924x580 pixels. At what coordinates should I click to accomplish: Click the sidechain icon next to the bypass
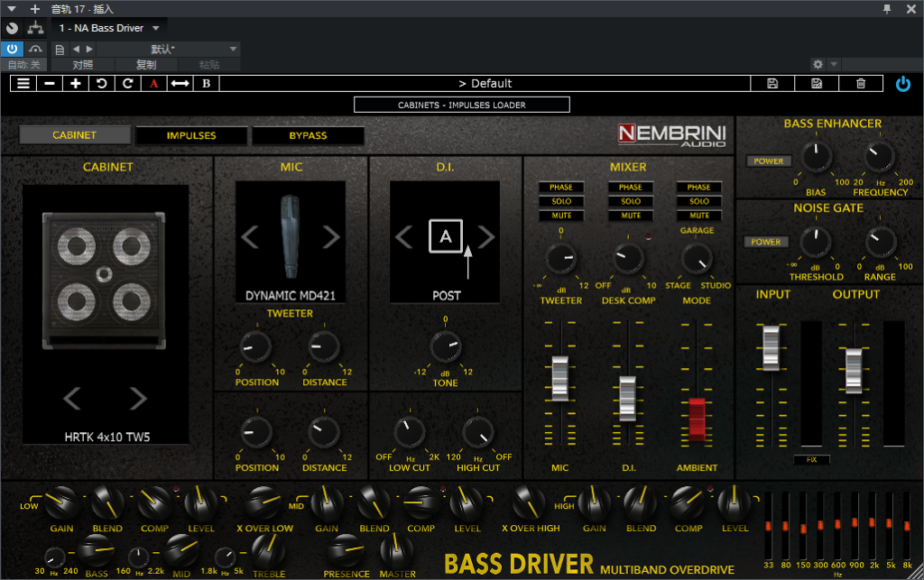coord(35,49)
